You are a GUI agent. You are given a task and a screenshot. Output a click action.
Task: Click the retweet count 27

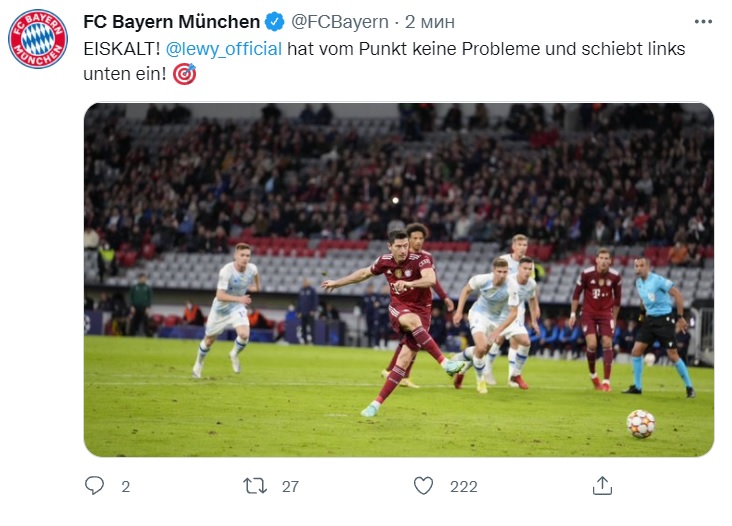pos(290,487)
